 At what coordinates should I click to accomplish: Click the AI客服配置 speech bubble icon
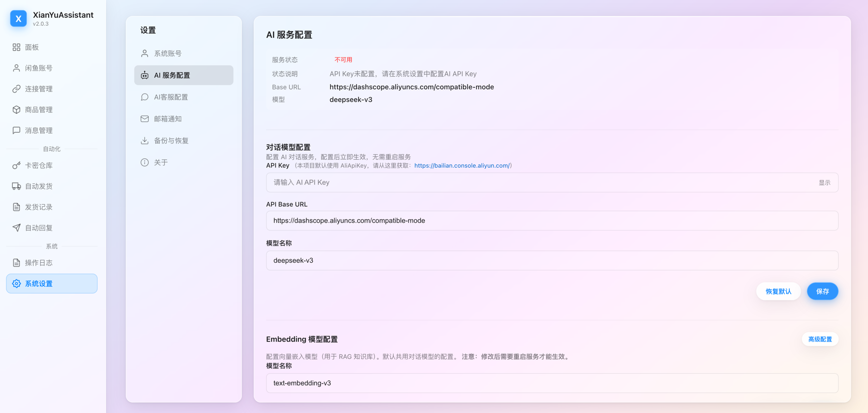click(144, 97)
